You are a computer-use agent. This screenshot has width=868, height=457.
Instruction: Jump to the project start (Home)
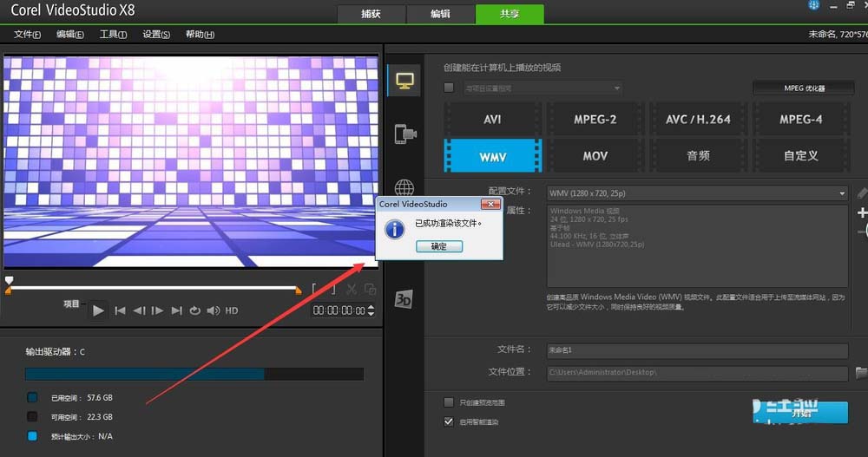click(x=120, y=310)
